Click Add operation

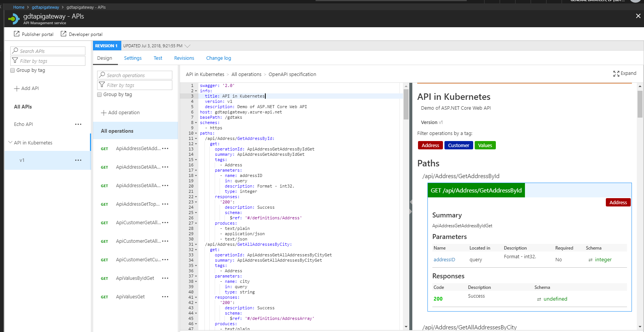[120, 113]
